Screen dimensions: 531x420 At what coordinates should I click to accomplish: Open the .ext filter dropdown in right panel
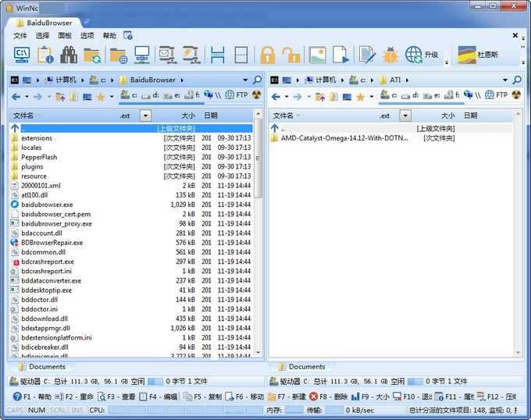tap(405, 116)
